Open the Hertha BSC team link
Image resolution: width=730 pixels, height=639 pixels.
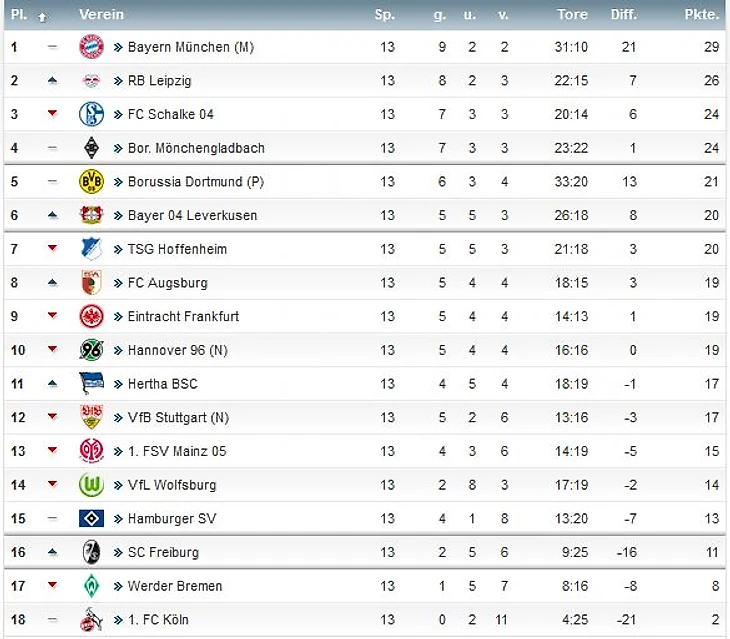pyautogui.click(x=162, y=384)
